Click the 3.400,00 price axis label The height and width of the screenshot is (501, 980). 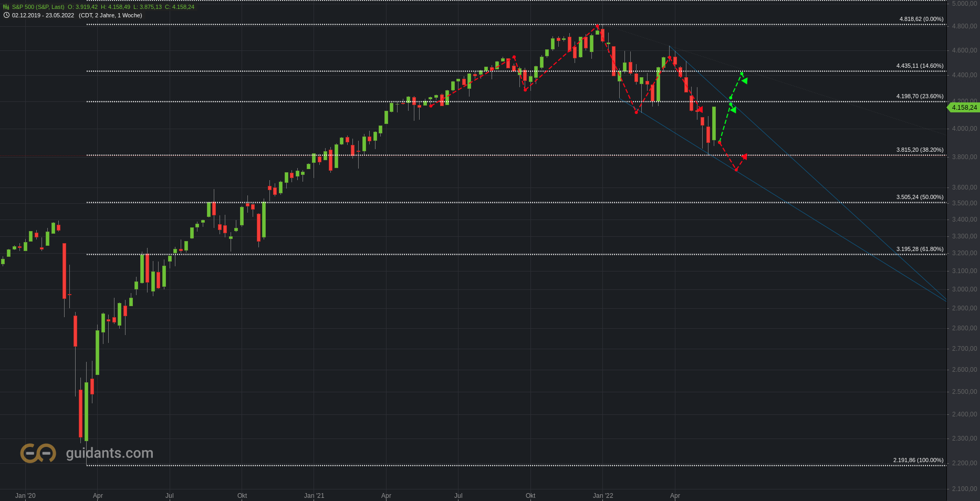(x=964, y=220)
